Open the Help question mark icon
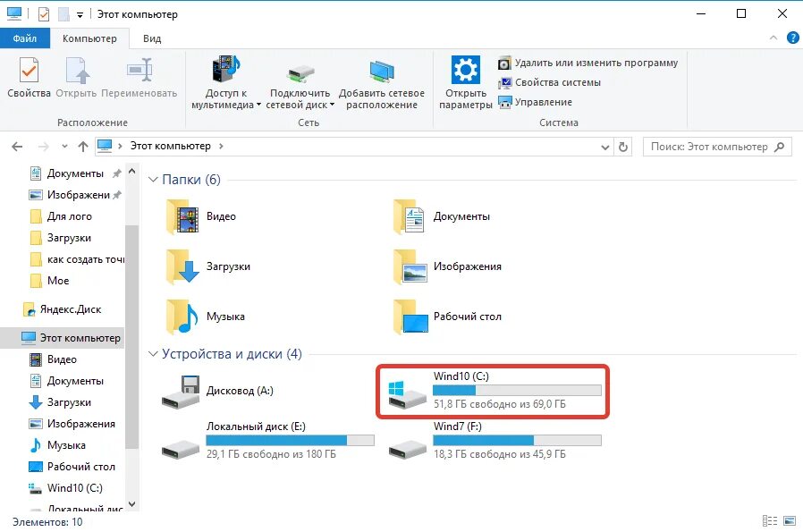The width and height of the screenshot is (803, 532). 793,38
